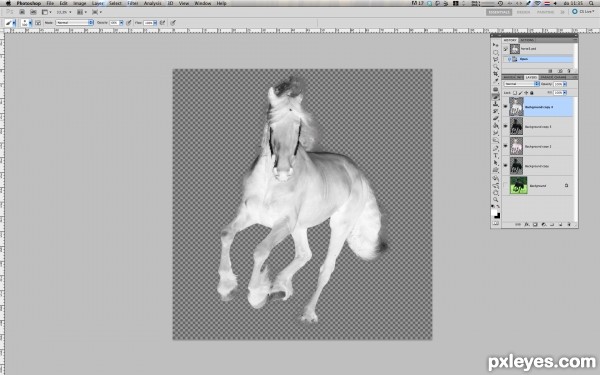
Task: Hide the Background copy 3 layer
Action: (505, 127)
